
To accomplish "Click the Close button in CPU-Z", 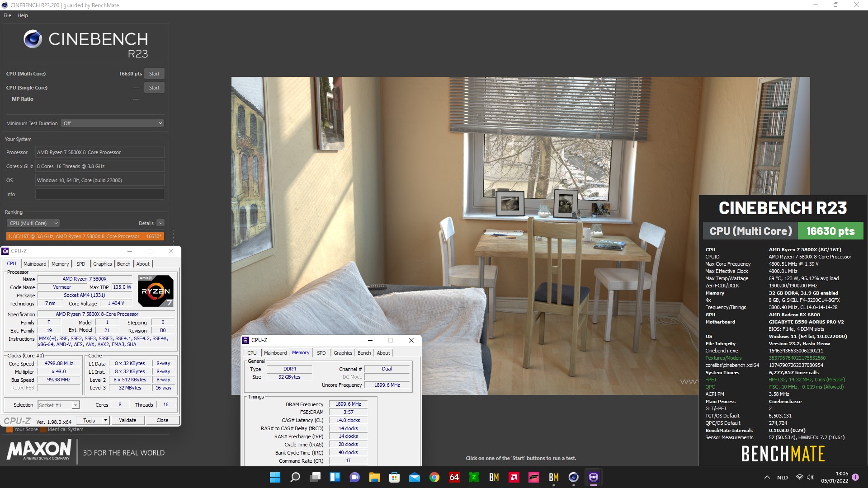I will 162,421.
